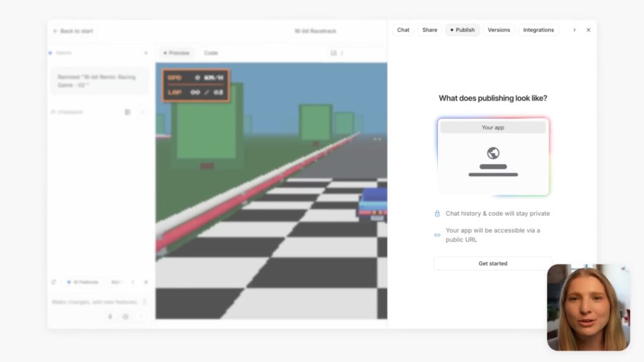Switch to the Code tab
This screenshot has width=644, height=362.
[x=211, y=53]
